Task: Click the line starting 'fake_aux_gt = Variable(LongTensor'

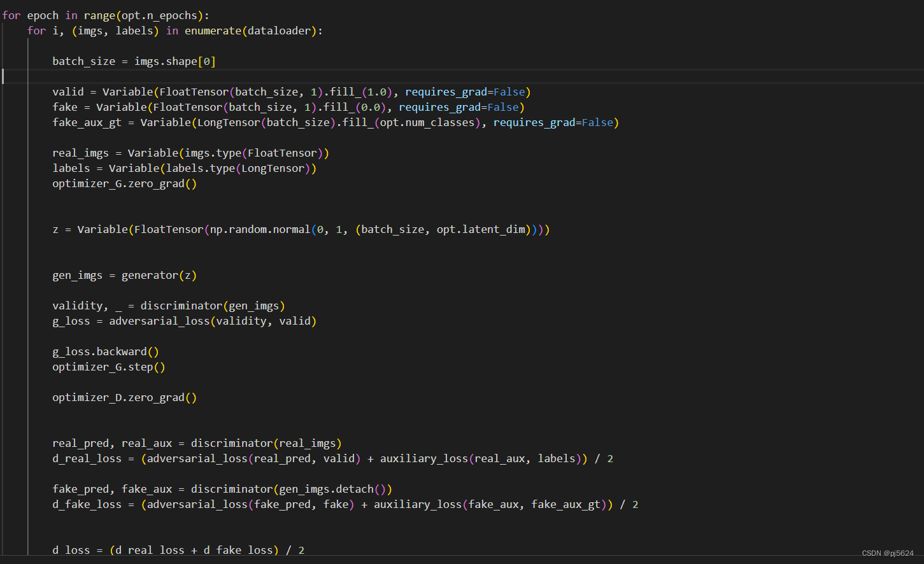Action: tap(336, 122)
